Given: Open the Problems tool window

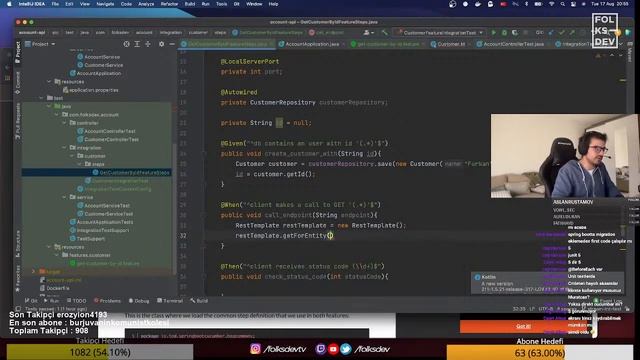Looking at the screenshot, I should point(107,301).
